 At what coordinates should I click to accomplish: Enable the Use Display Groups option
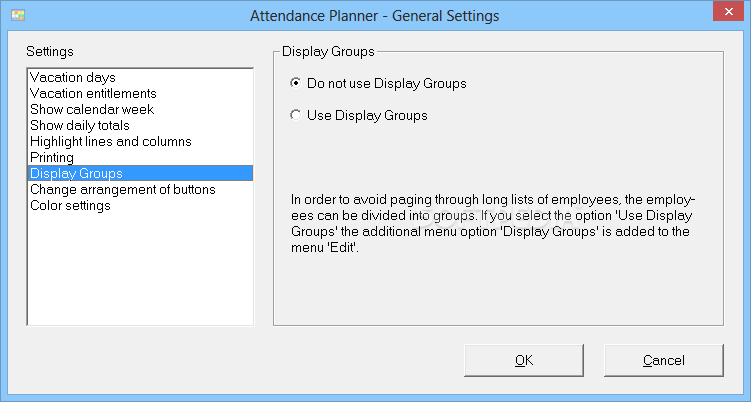359,115
